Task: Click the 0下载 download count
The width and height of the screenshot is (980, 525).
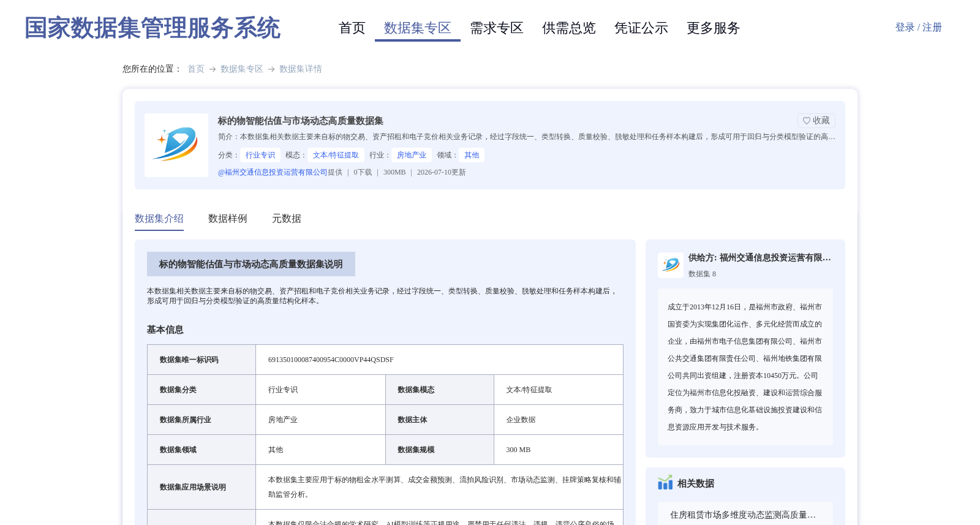Action: pyautogui.click(x=363, y=172)
